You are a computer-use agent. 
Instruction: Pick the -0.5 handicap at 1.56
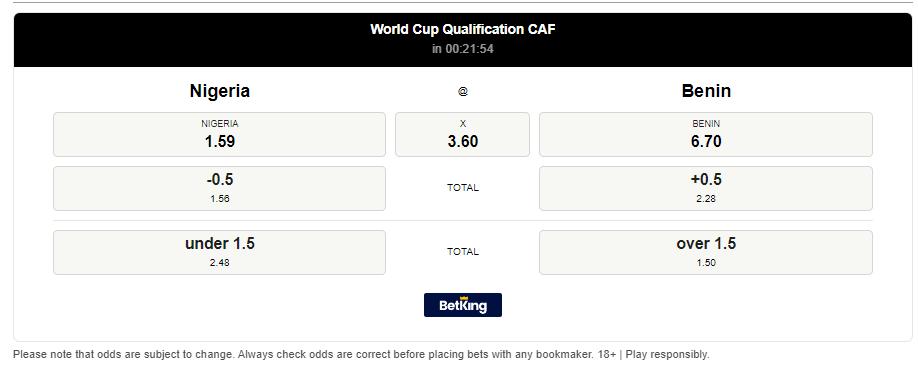[220, 188]
